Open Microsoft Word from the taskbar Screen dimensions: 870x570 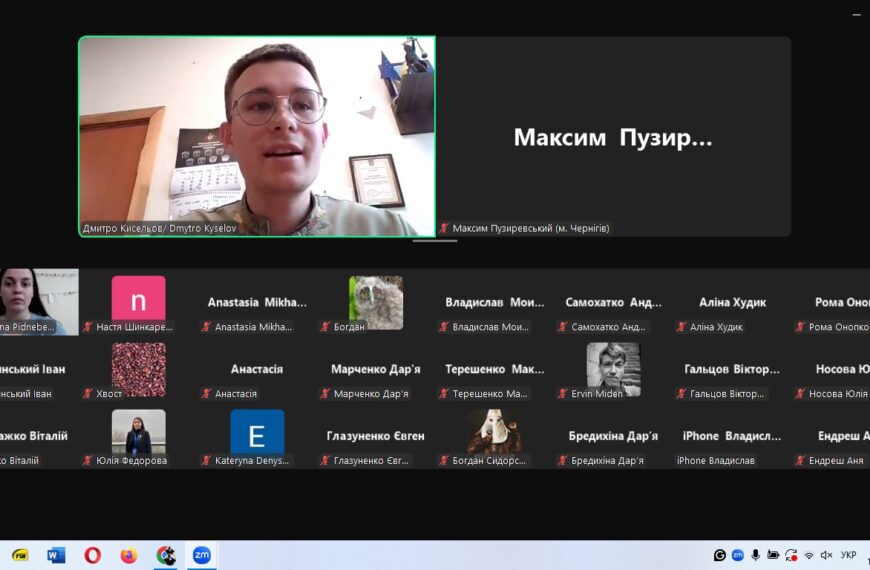click(x=56, y=555)
